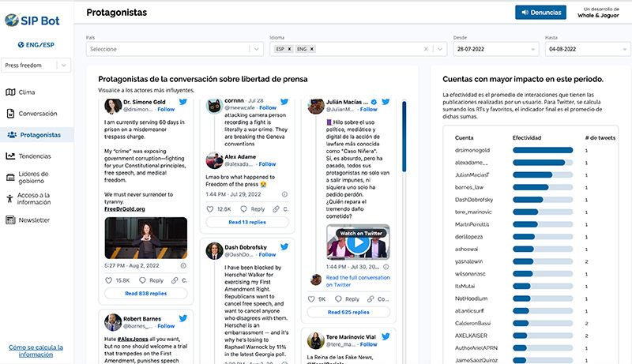Screen dimensions: 632x364
Task: Click info icon on Alex Adame tweet
Action: (x=284, y=194)
